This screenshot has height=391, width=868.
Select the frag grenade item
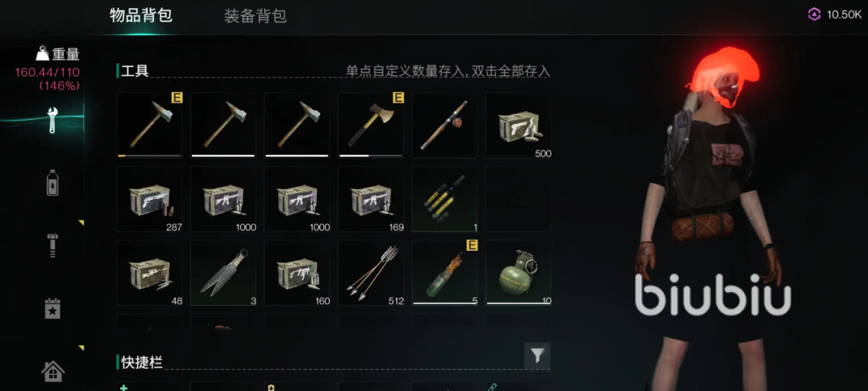[x=519, y=273]
